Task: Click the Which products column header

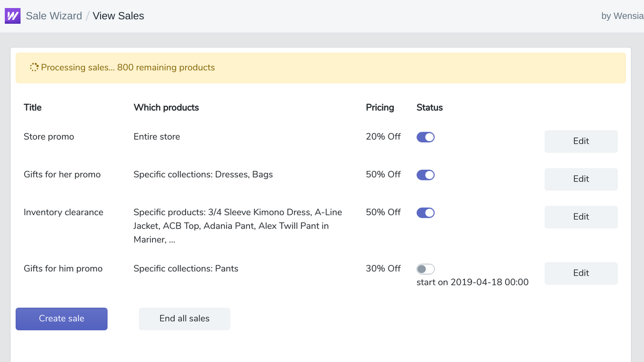Action: coord(166,108)
